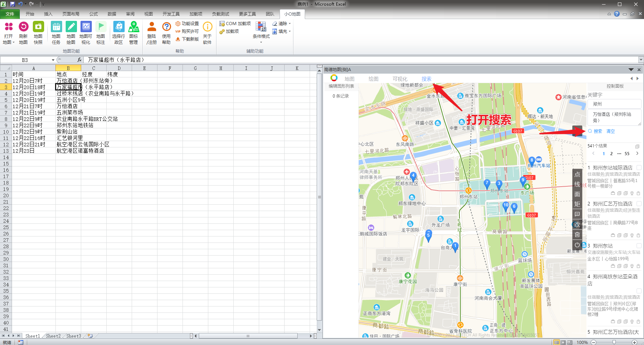Open the 地图任务 map task tool
The width and height of the screenshot is (644, 345).
tap(56, 27)
